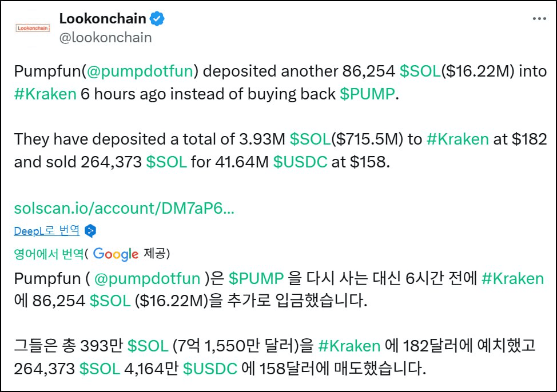
Task: Open the Lookonchain display name
Action: coord(103,18)
